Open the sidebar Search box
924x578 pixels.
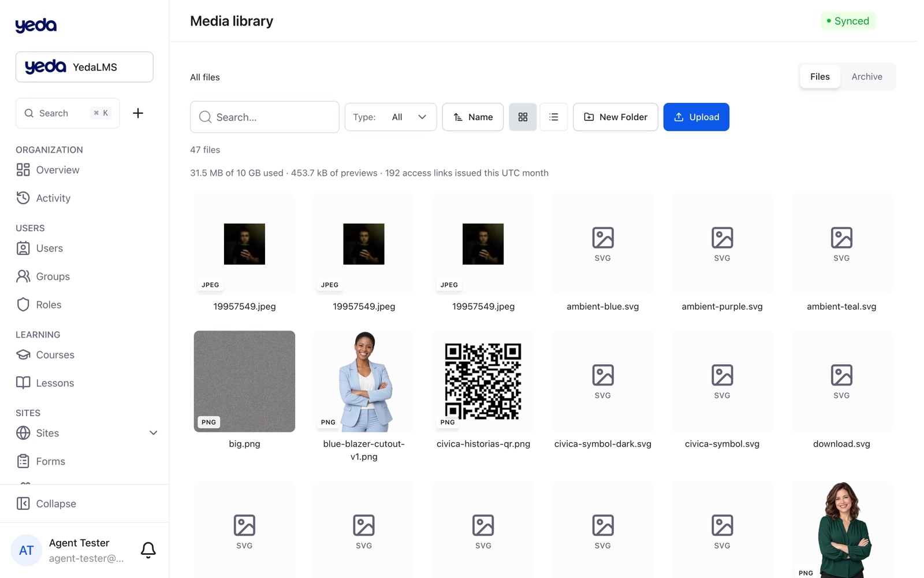(x=68, y=113)
